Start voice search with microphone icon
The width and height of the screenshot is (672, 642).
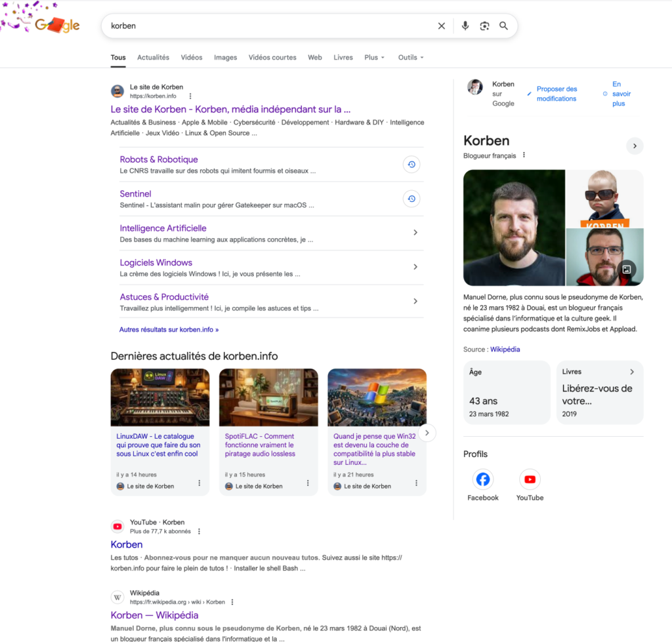click(465, 26)
